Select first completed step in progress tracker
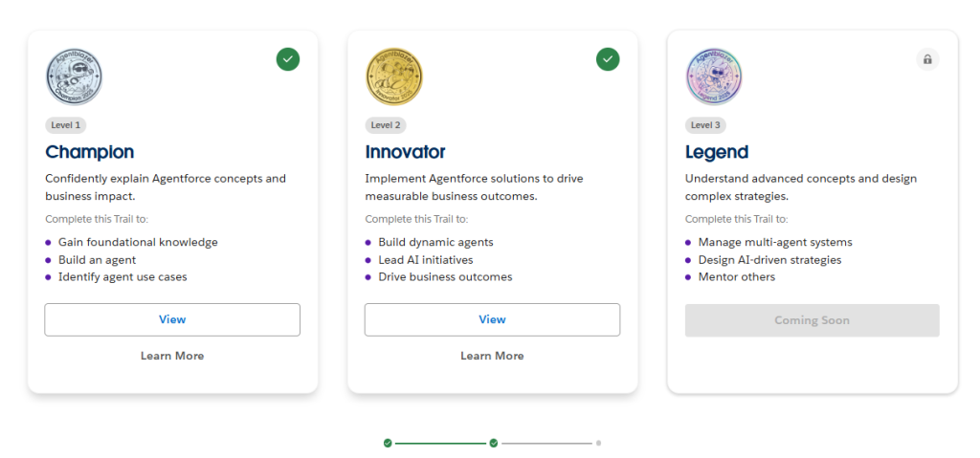Viewport: 980px width, 458px height. pos(388,443)
